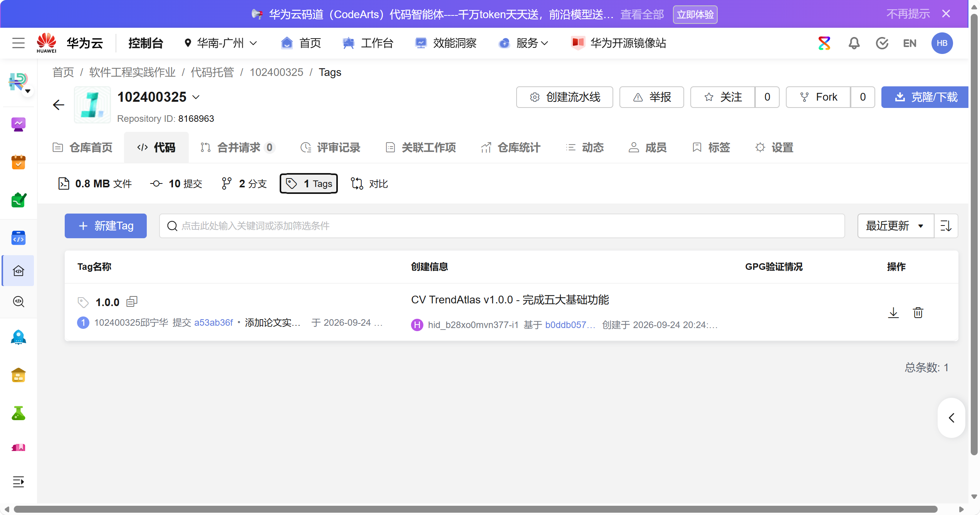Open the rocket deploy sidebar icon

tap(18, 337)
